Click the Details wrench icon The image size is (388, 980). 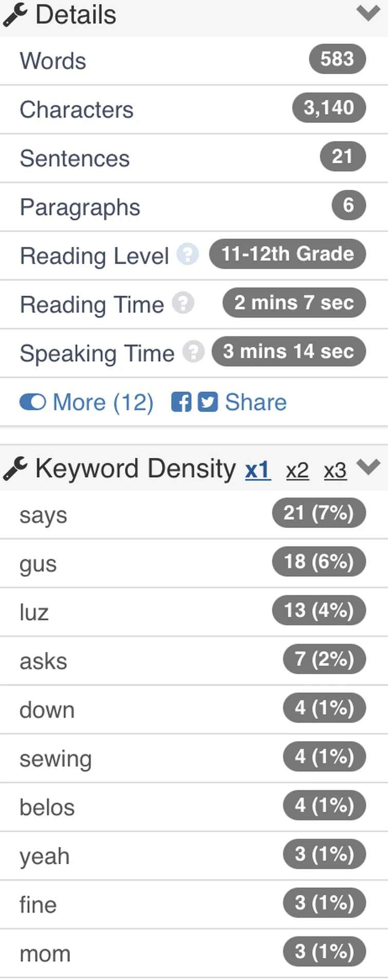[x=14, y=14]
